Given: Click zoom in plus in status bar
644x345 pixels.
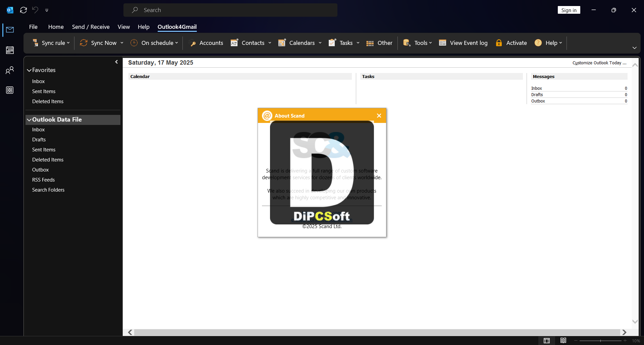Looking at the screenshot, I should [625, 341].
